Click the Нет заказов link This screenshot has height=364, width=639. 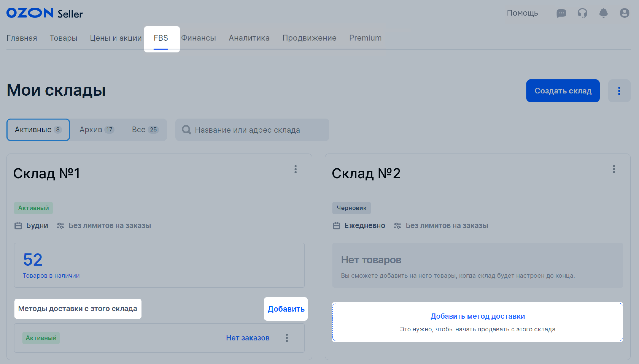tap(248, 338)
